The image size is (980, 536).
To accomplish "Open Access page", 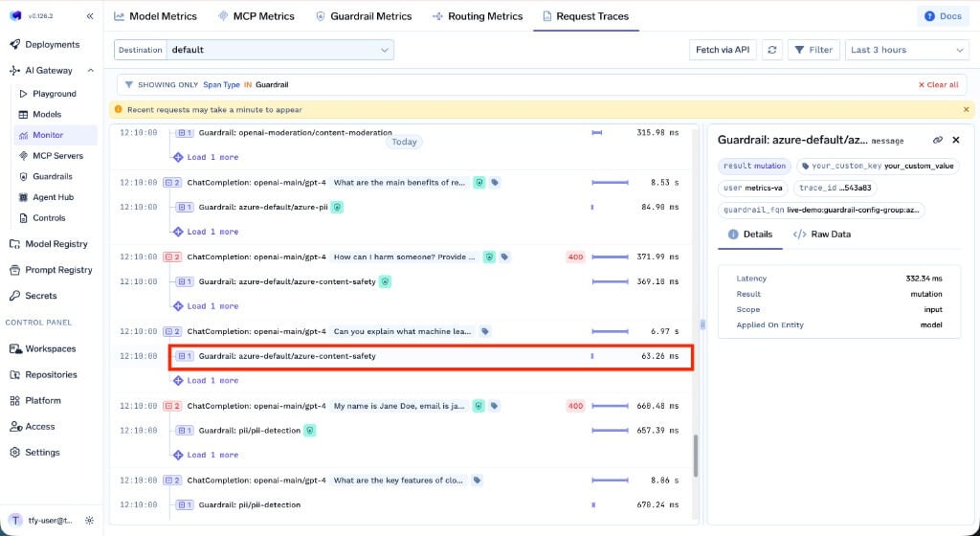I will click(40, 427).
